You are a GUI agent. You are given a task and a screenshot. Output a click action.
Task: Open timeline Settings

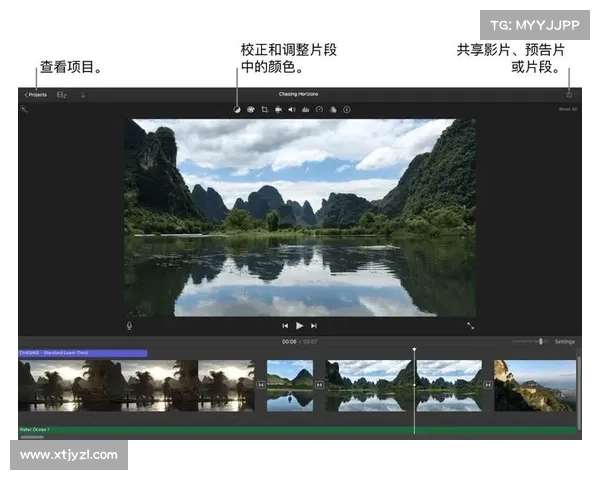[x=565, y=341]
